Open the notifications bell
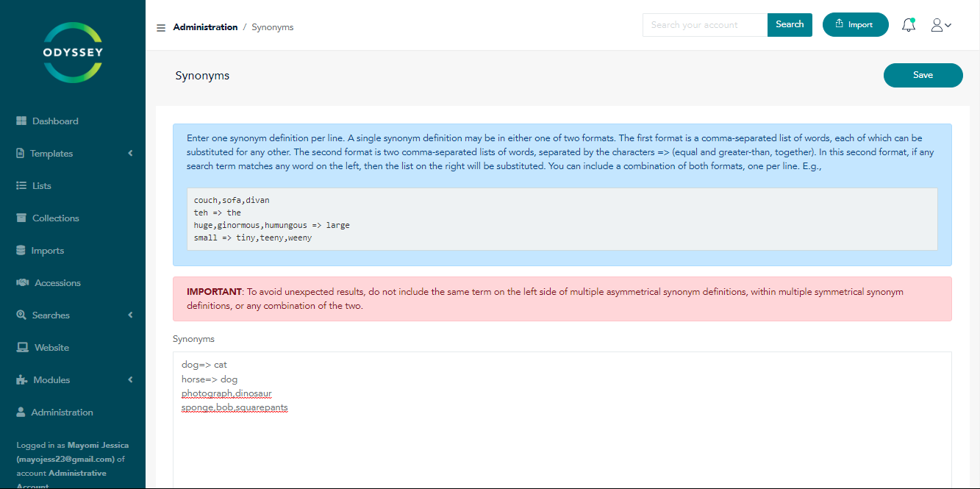980x489 pixels. coord(909,25)
